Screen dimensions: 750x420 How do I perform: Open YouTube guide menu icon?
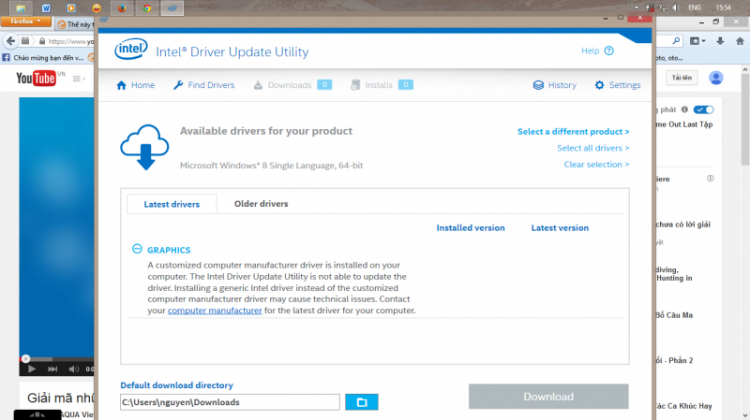[78, 79]
